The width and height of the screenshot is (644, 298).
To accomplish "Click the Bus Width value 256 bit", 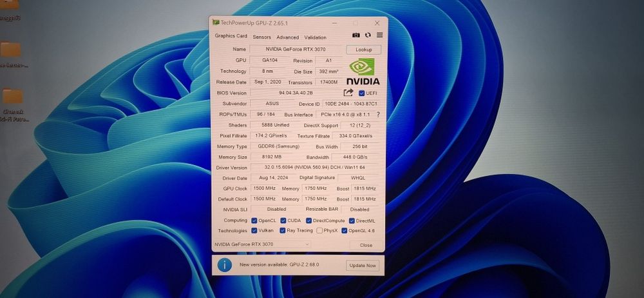I will click(360, 146).
